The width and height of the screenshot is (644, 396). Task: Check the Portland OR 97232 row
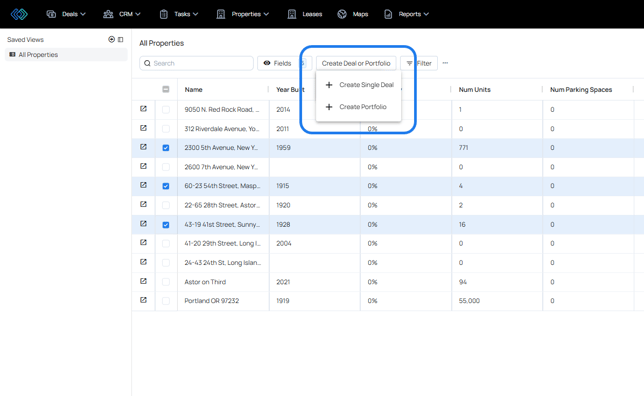click(166, 301)
